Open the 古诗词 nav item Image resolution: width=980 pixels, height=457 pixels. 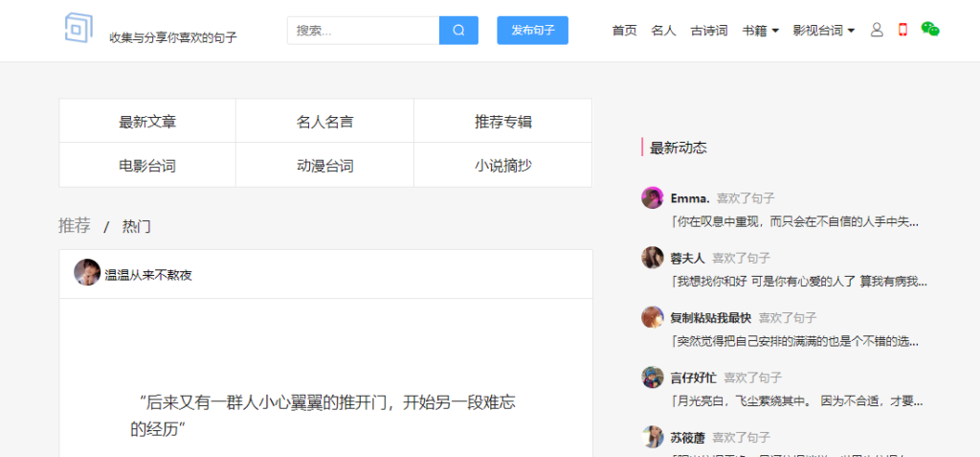coord(709,30)
